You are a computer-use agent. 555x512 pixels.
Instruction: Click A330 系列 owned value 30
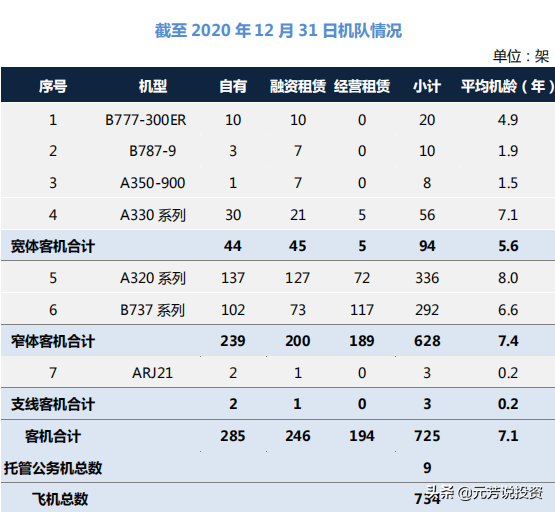233,215
